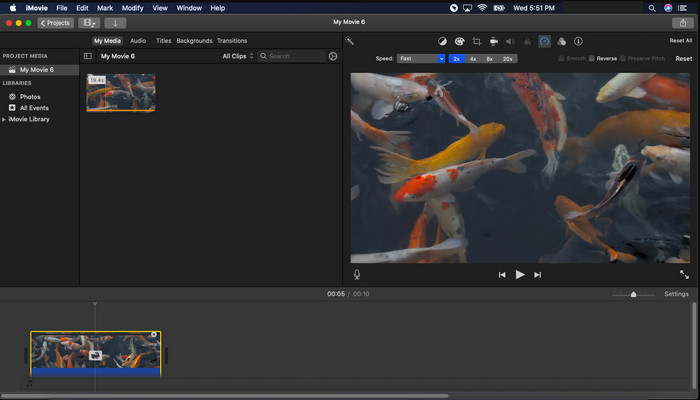The image size is (700, 400).
Task: Switch to the Transitions tab
Action: click(x=232, y=41)
